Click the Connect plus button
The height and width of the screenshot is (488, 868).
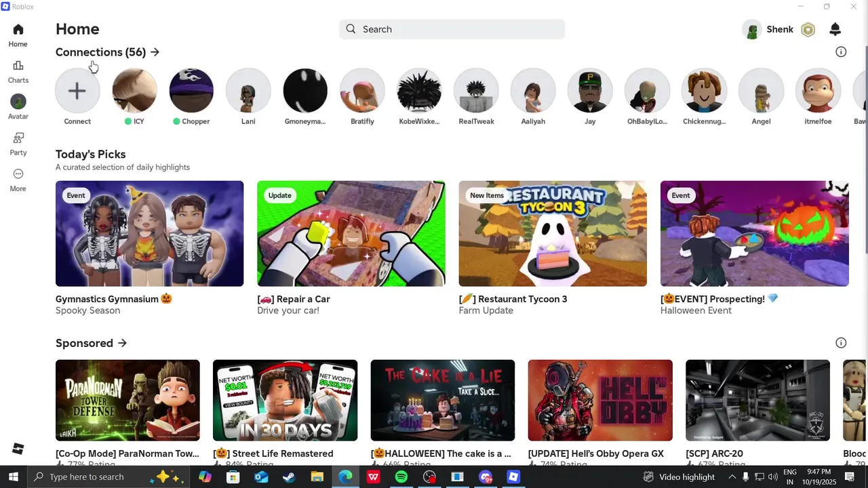(77, 90)
